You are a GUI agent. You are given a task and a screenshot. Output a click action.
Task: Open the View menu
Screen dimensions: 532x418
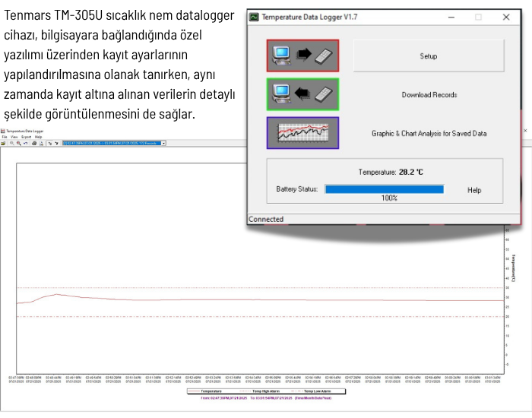pos(14,137)
